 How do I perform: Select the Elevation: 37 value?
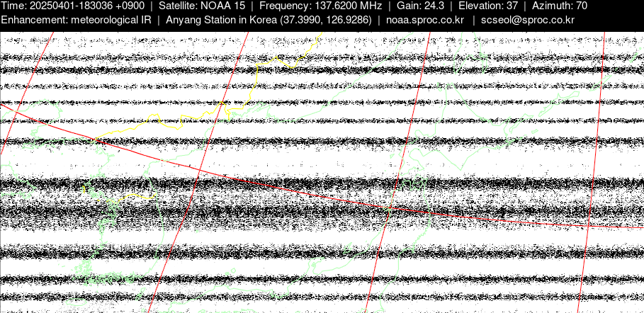coord(488,6)
